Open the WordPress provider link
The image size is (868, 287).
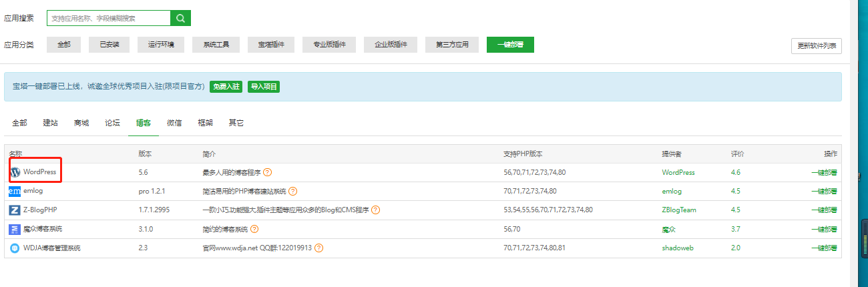678,172
